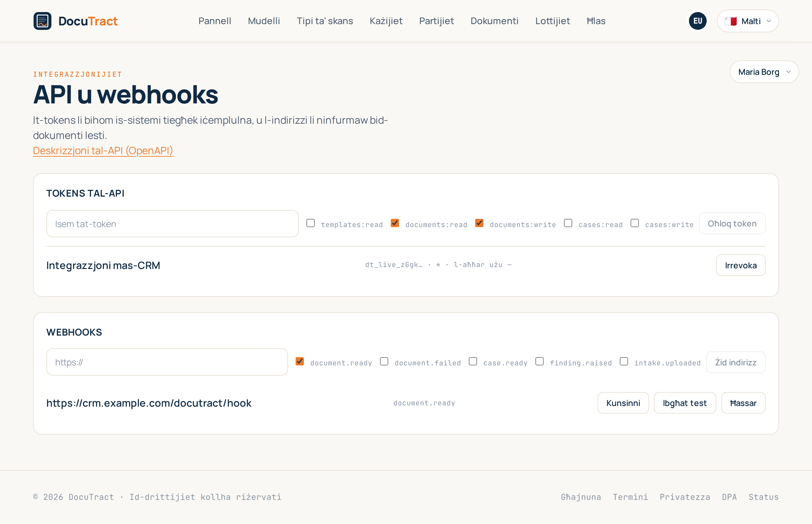Click the DocuTract logo icon
Image resolution: width=812 pixels, height=524 pixels.
43,21
